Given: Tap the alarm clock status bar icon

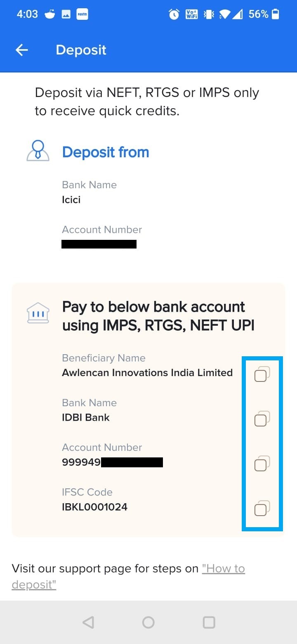Looking at the screenshot, I should point(174,14).
